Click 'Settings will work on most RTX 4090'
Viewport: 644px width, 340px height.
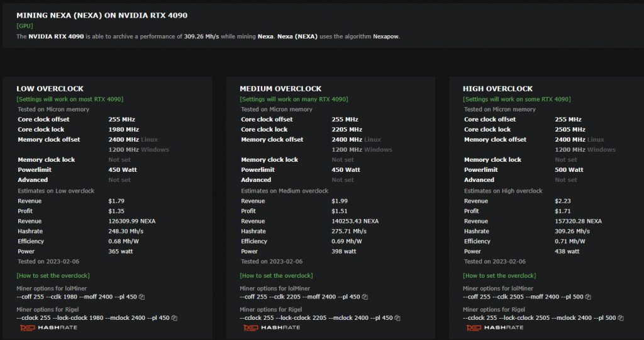pos(70,99)
